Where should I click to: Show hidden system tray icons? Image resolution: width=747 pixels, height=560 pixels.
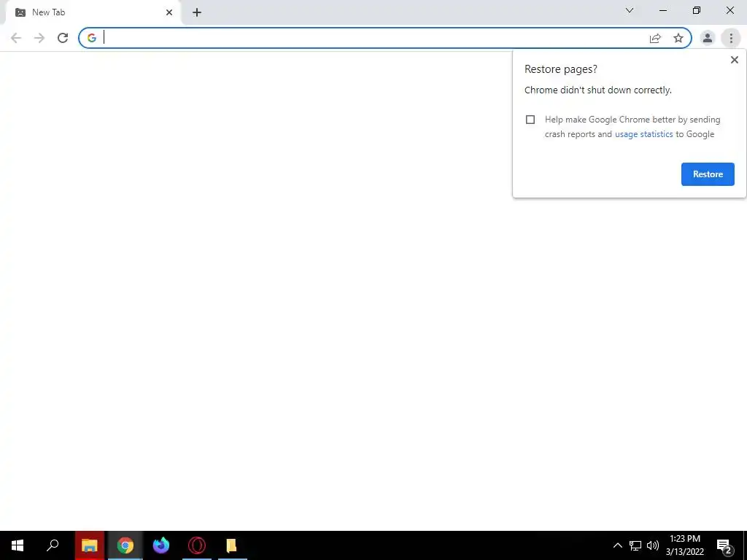point(617,545)
